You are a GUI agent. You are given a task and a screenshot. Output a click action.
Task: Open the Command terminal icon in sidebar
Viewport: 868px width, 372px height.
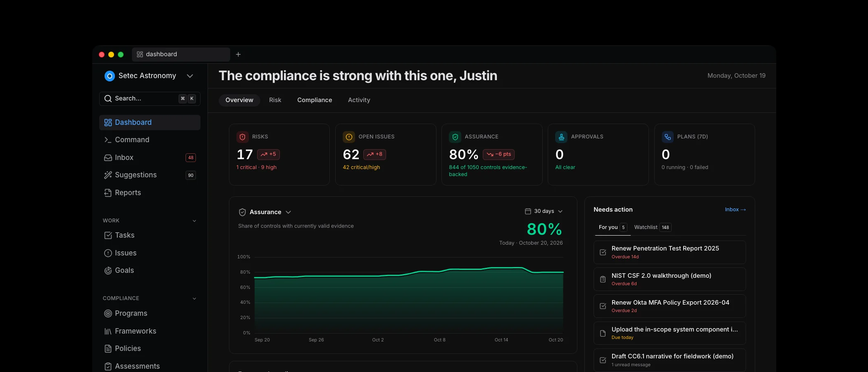108,140
